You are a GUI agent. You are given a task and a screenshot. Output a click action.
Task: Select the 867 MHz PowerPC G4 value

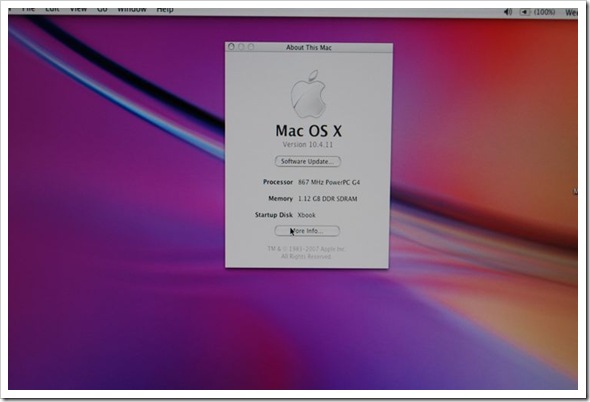click(329, 182)
